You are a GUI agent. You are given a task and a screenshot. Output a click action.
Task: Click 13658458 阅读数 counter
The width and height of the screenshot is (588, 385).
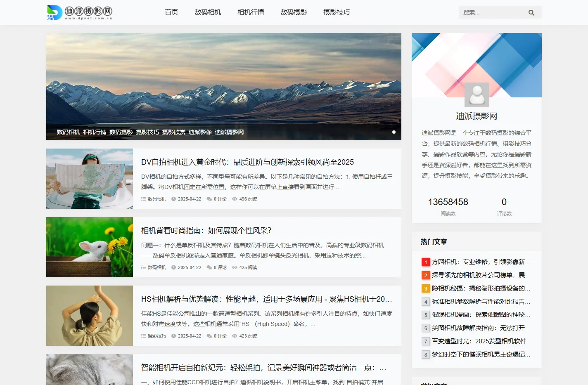click(x=448, y=206)
